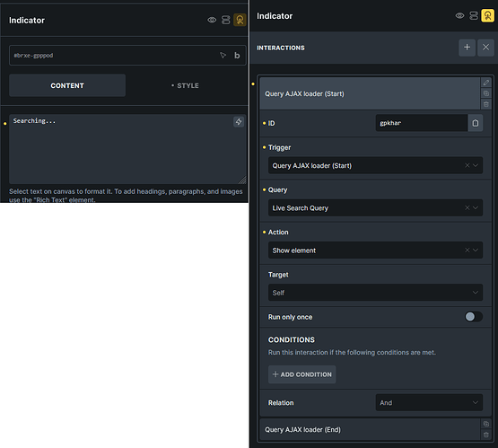The image size is (498, 448).
Task: Expand the Query AJAX loader (End) interaction
Action: click(x=370, y=429)
